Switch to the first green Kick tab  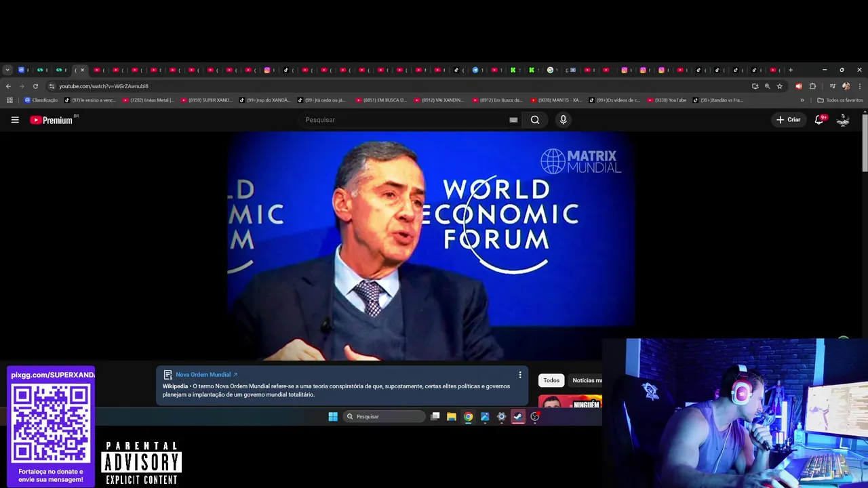(x=514, y=70)
